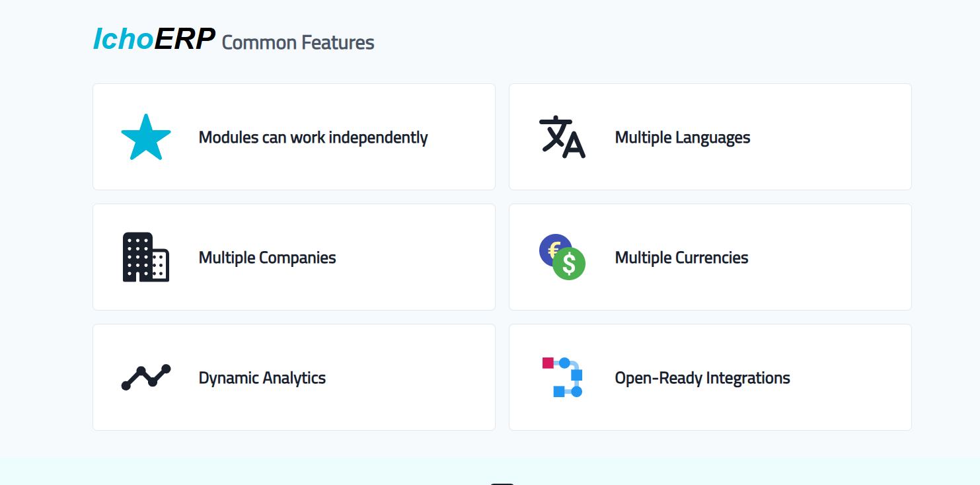Click the line chart analytics icon
The width and height of the screenshot is (980, 485).
coord(146,377)
